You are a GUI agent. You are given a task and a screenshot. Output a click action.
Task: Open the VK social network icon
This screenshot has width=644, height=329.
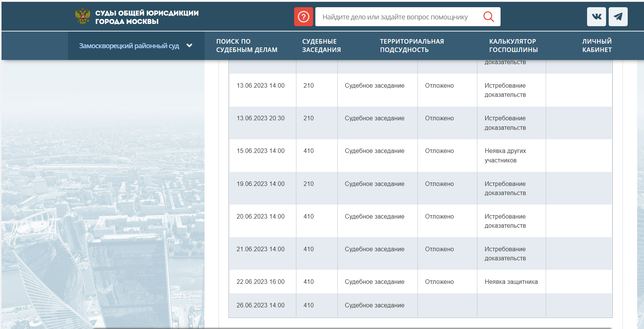click(x=596, y=17)
